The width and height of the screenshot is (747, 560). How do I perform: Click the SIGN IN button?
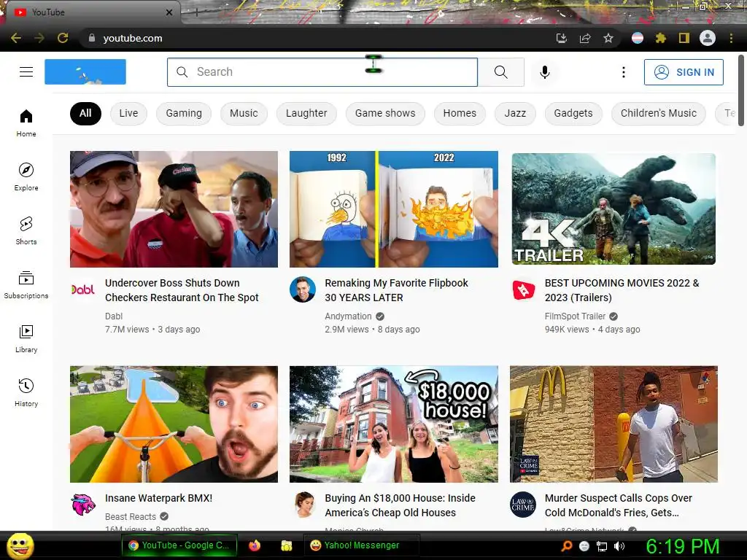tap(684, 72)
